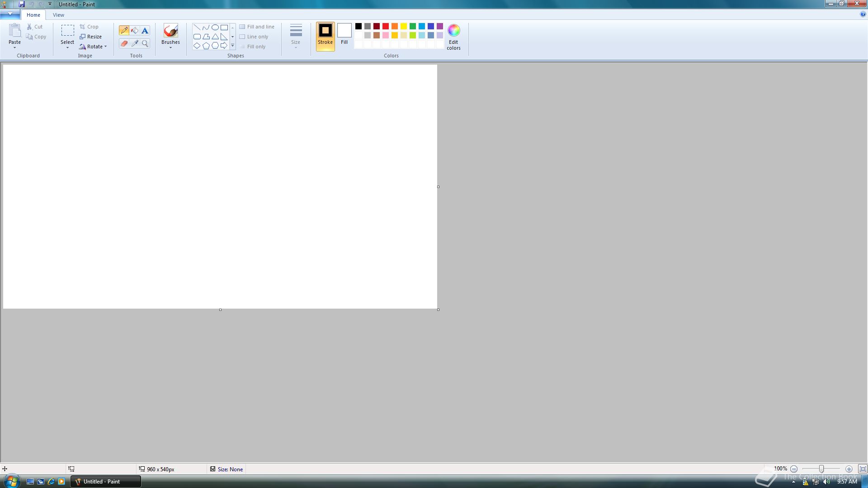Screen dimensions: 868x488
Task: Select the Fill with color bucket tool
Action: pyautogui.click(x=135, y=31)
